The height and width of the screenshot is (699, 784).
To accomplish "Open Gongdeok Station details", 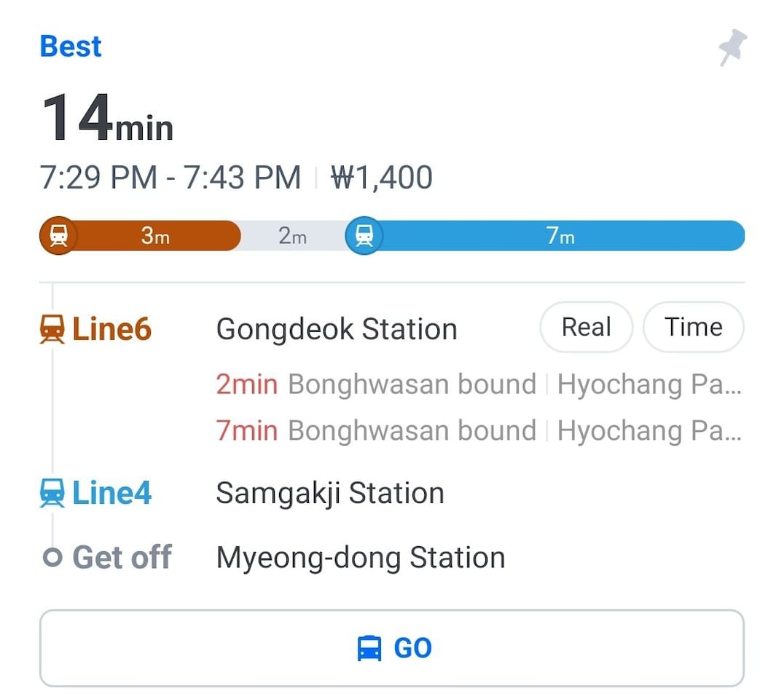I will (337, 330).
